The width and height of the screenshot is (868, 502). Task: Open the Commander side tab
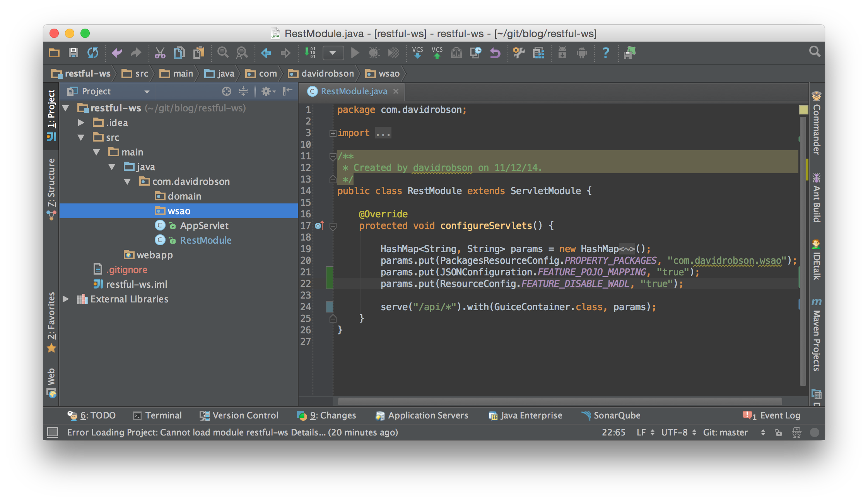pyautogui.click(x=816, y=123)
